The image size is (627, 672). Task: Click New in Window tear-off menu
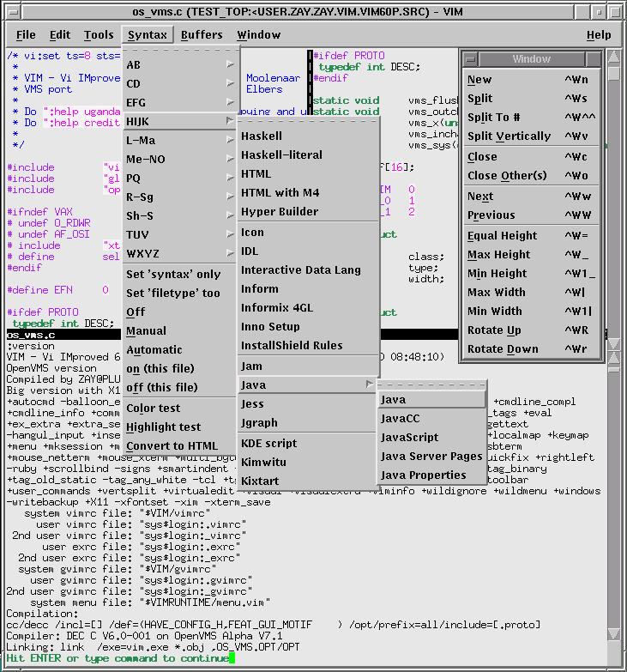(x=531, y=80)
